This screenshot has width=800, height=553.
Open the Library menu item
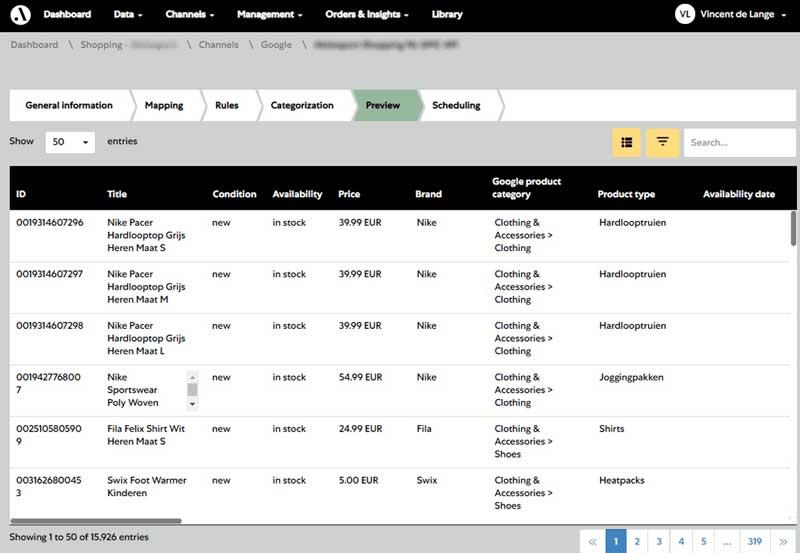pos(447,14)
